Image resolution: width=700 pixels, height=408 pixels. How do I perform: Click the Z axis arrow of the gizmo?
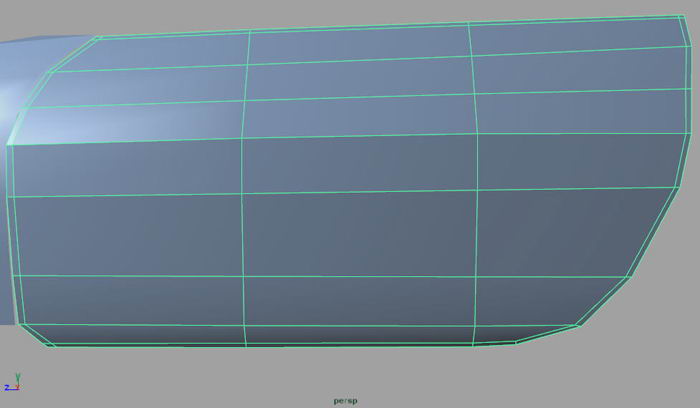6,387
